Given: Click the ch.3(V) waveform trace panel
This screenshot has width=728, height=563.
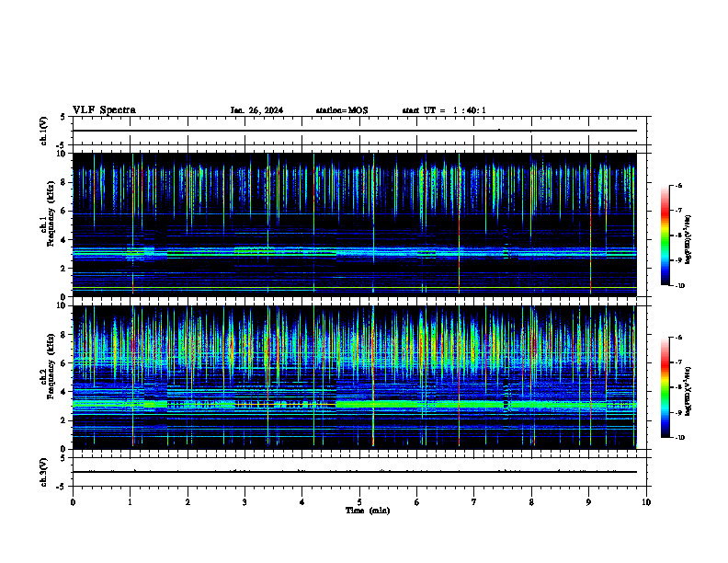Looking at the screenshot, I should 359,472.
